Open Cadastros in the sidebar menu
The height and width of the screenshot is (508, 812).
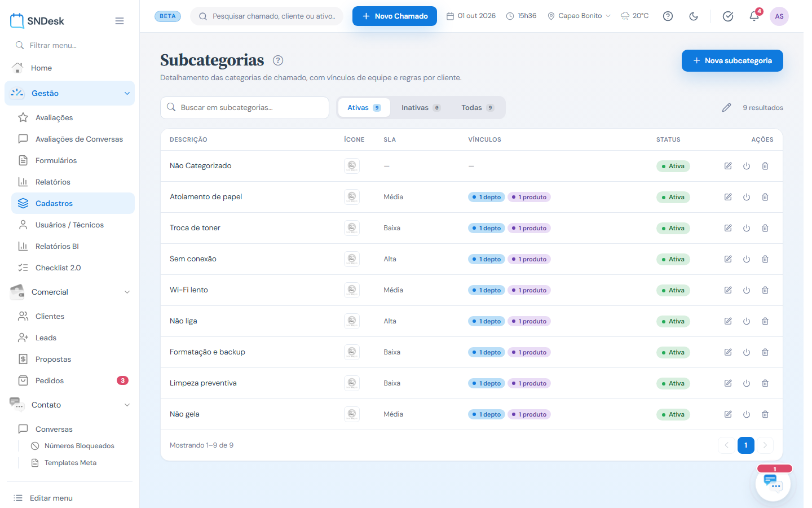[73, 203]
